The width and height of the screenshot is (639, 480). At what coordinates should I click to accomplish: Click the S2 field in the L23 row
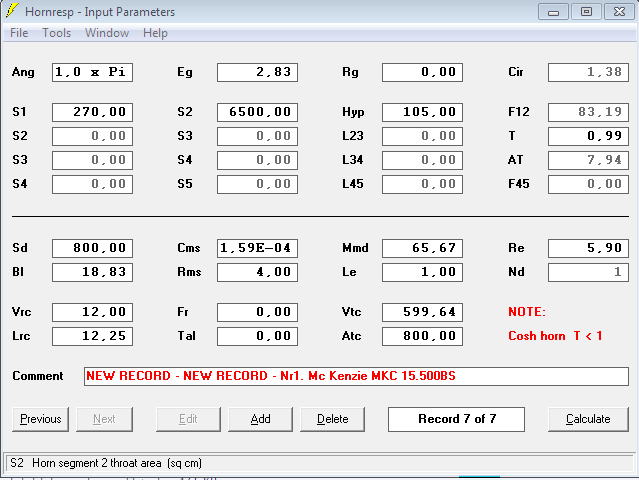[x=92, y=137]
